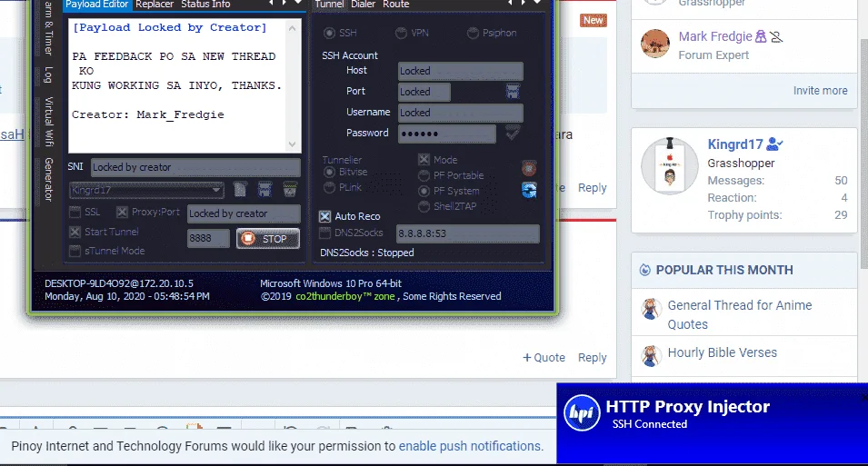The width and height of the screenshot is (868, 466).
Task: Open Mark Fredgie's avatar picture
Action: coord(655,44)
